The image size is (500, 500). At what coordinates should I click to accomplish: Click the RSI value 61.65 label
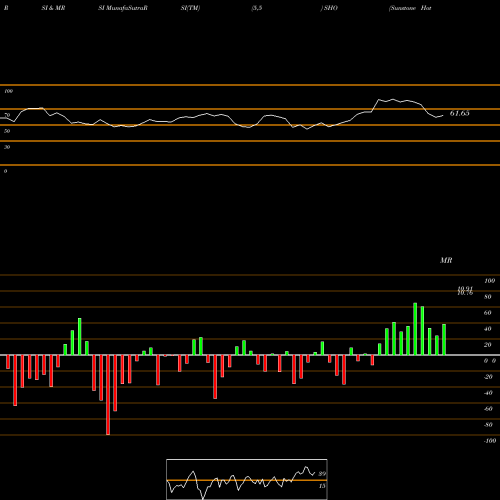click(x=460, y=113)
